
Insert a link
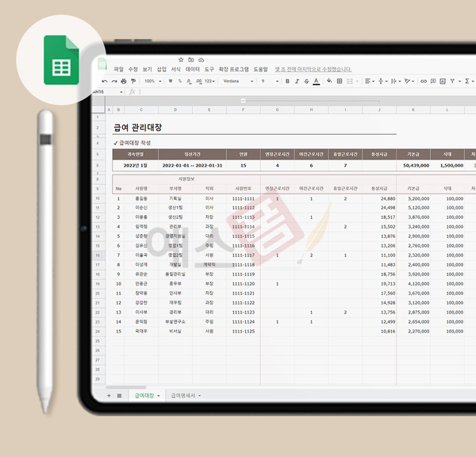(x=424, y=81)
